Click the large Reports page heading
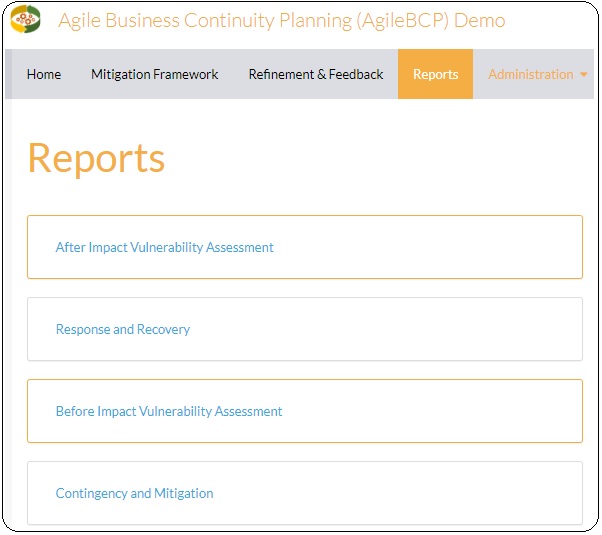 (x=96, y=158)
